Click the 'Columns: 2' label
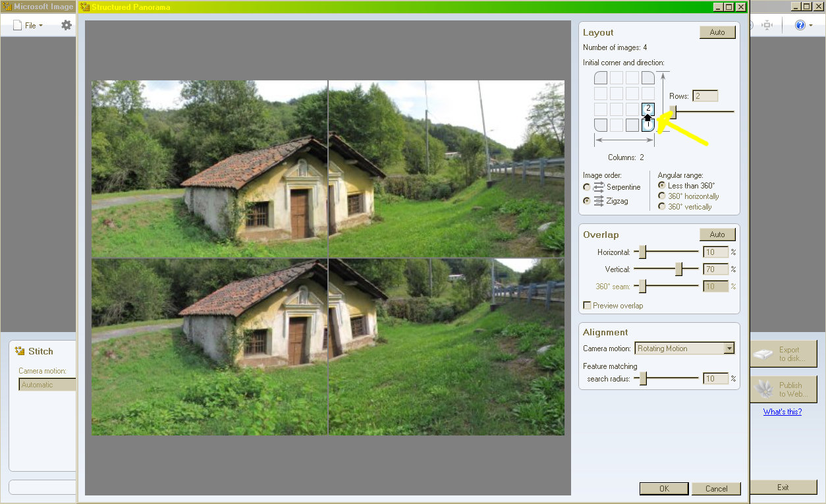This screenshot has width=826, height=504. pos(626,157)
